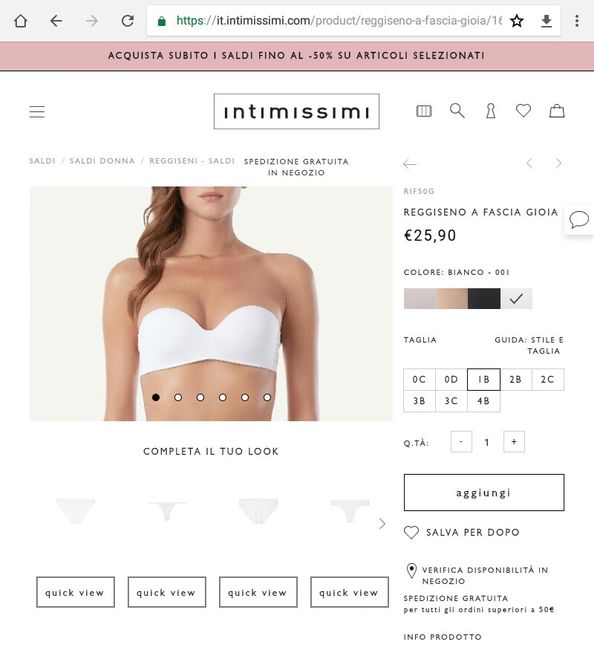
Task: Open the account profile icon
Action: coord(491,111)
